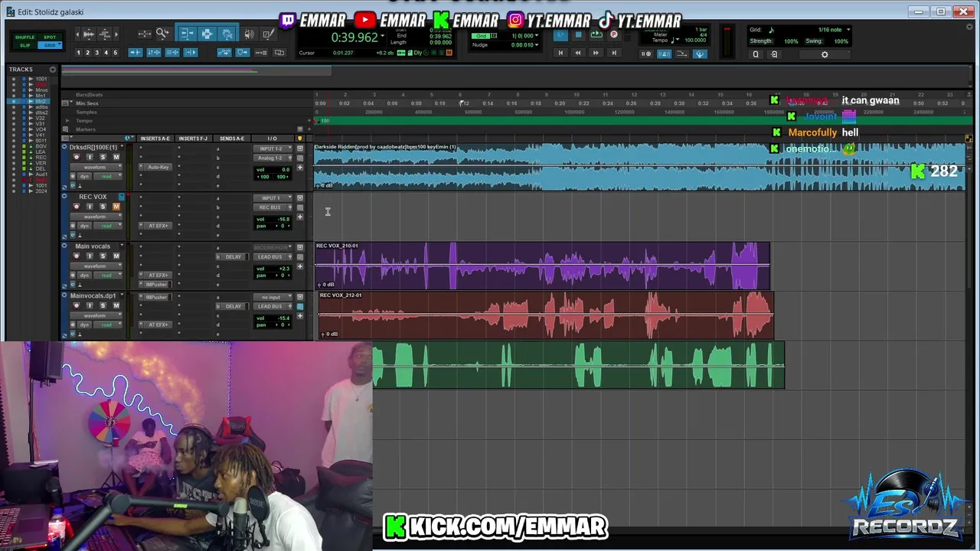Viewport: 980px width, 551px height.
Task: Open quantize settings gear
Action: 825,54
